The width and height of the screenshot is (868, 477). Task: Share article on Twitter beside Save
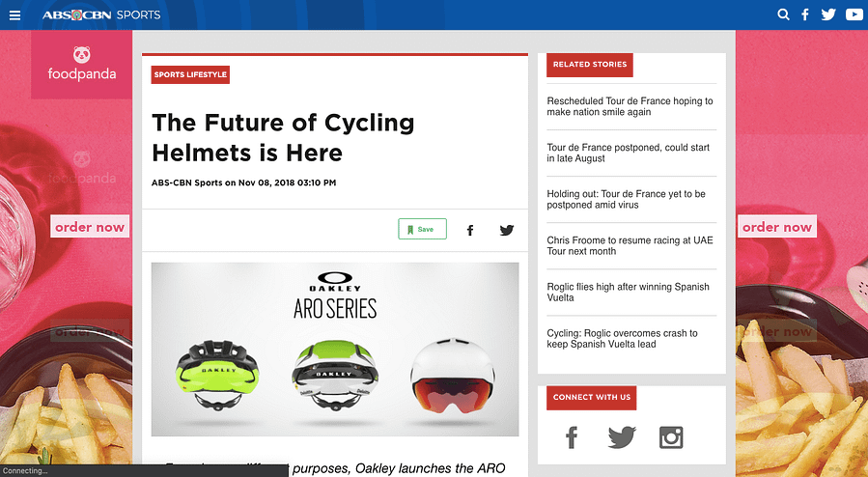tap(507, 230)
